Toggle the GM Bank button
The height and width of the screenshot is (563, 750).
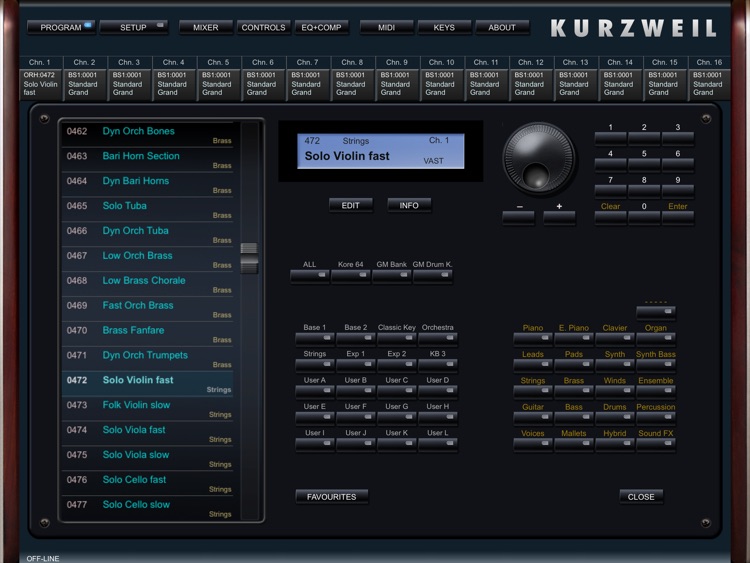[392, 276]
